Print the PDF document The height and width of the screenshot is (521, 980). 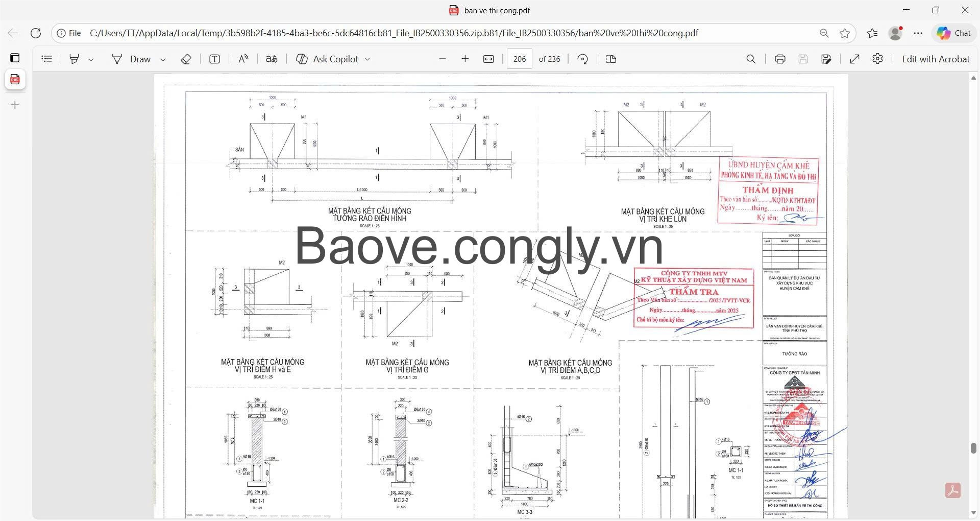[x=780, y=59]
